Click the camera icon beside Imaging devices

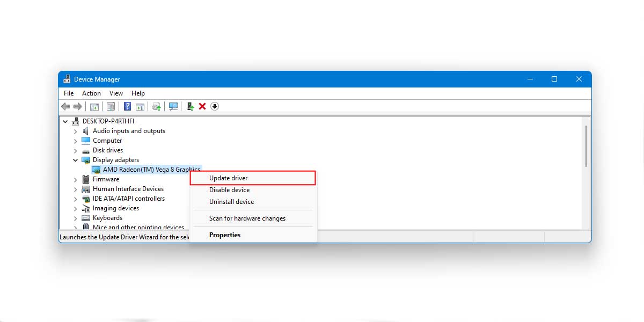pyautogui.click(x=86, y=208)
